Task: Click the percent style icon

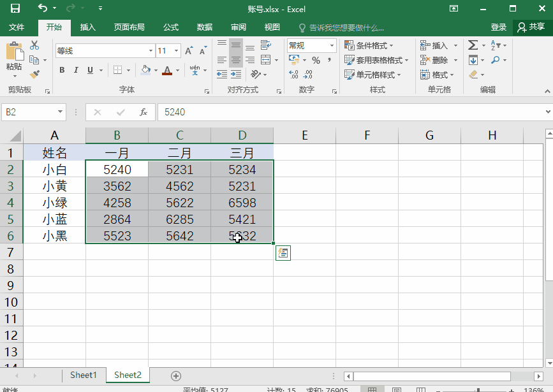Action: click(x=316, y=60)
